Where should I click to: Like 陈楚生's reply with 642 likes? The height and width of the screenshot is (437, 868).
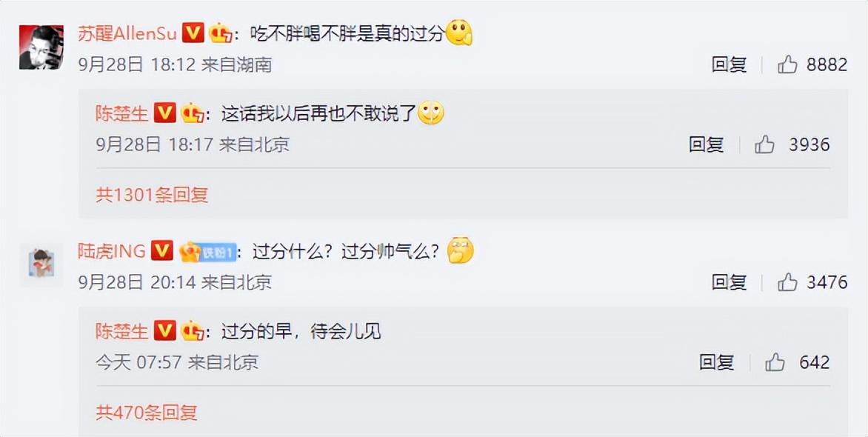[775, 362]
